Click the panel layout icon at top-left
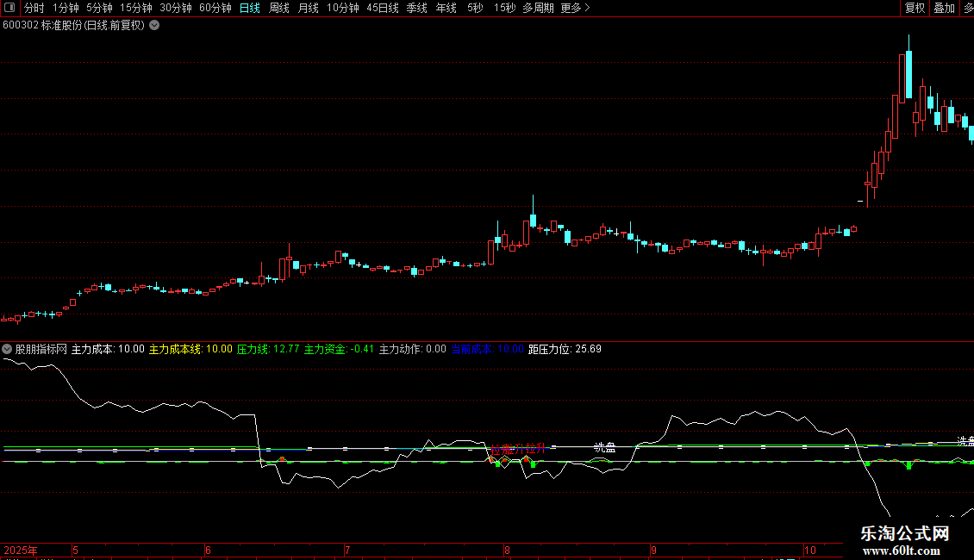Viewport: 974px width, 560px height. pos(11,8)
